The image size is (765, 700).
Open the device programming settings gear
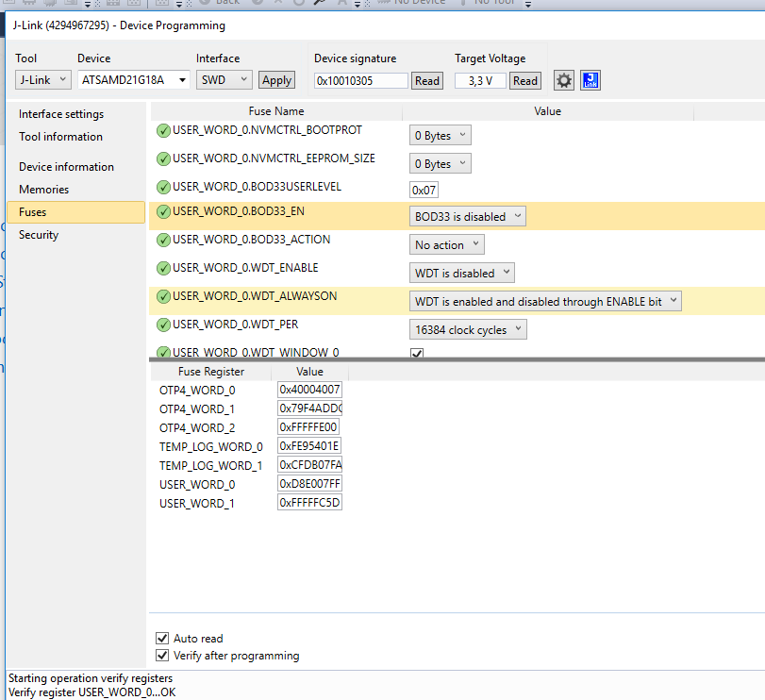pos(563,80)
